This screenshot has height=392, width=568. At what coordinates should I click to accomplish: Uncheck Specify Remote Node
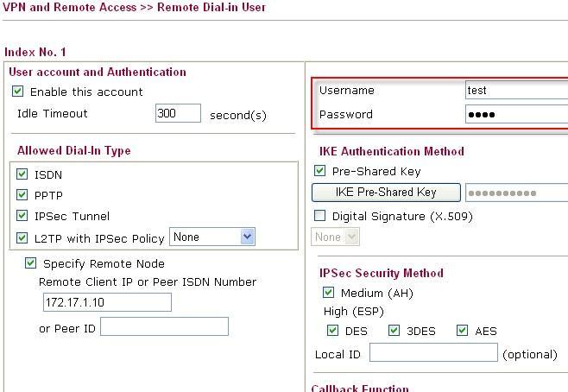tap(31, 263)
